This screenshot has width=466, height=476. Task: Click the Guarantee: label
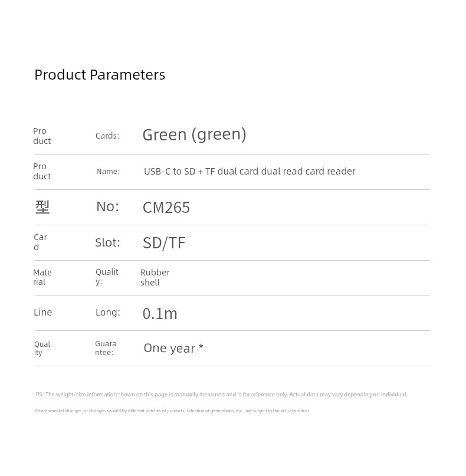(x=106, y=348)
